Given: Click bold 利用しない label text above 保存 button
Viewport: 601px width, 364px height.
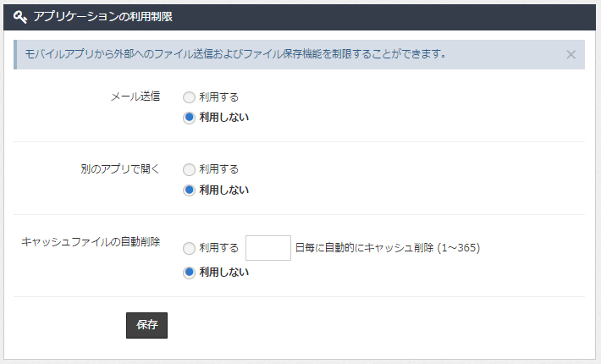Looking at the screenshot, I should coord(223,272).
